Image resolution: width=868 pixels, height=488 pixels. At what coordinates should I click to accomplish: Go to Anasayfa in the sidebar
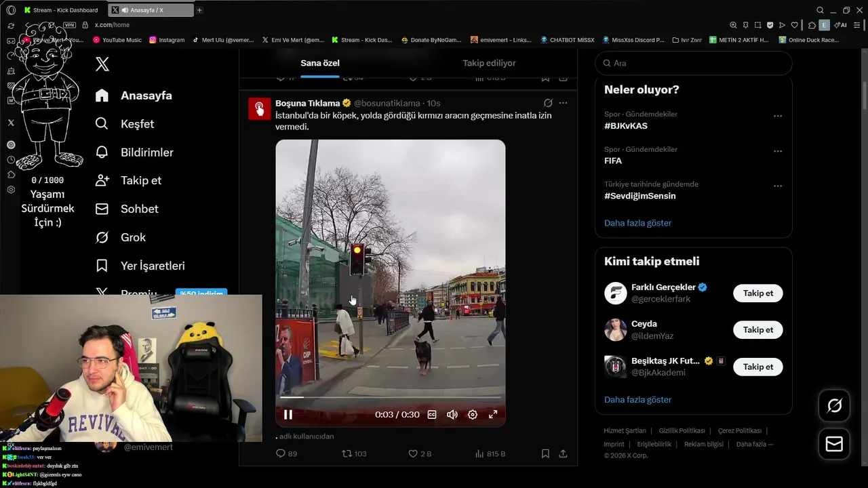[134, 96]
